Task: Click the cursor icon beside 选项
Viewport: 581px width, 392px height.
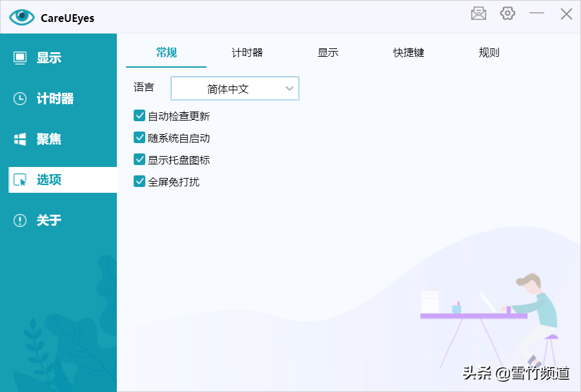Action: pyautogui.click(x=21, y=180)
